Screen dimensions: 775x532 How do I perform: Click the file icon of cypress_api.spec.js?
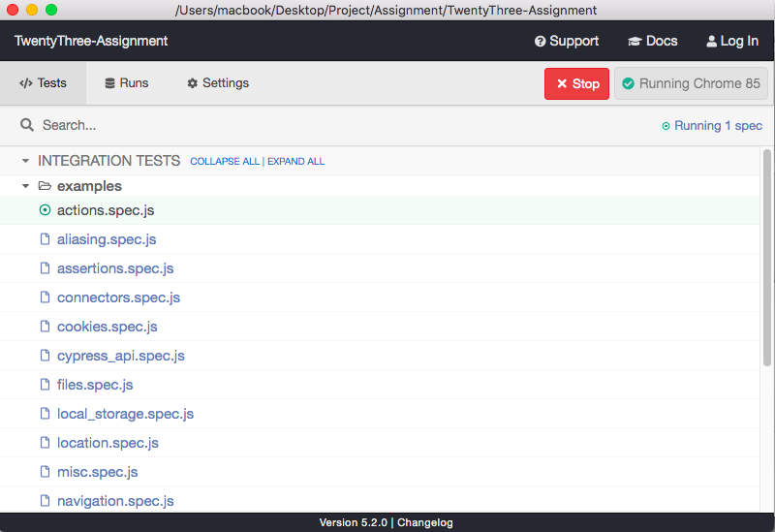tap(45, 356)
